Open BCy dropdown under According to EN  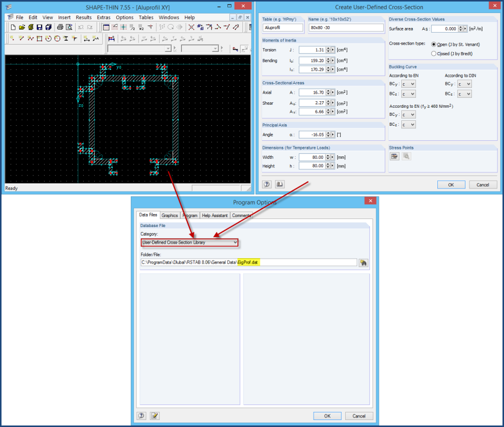[x=408, y=84]
